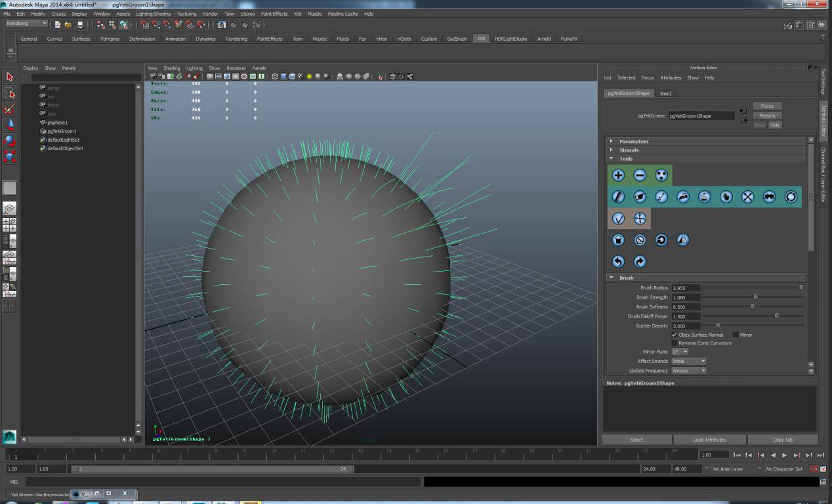Click the add strands plus tool
This screenshot has width=832, height=504.
point(618,175)
